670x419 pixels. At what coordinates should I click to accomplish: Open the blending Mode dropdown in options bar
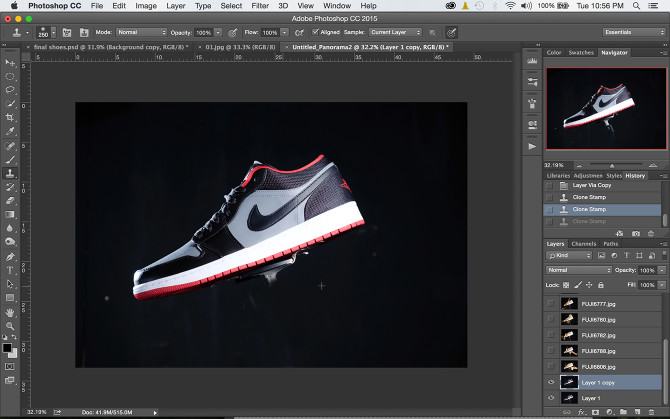coord(141,32)
